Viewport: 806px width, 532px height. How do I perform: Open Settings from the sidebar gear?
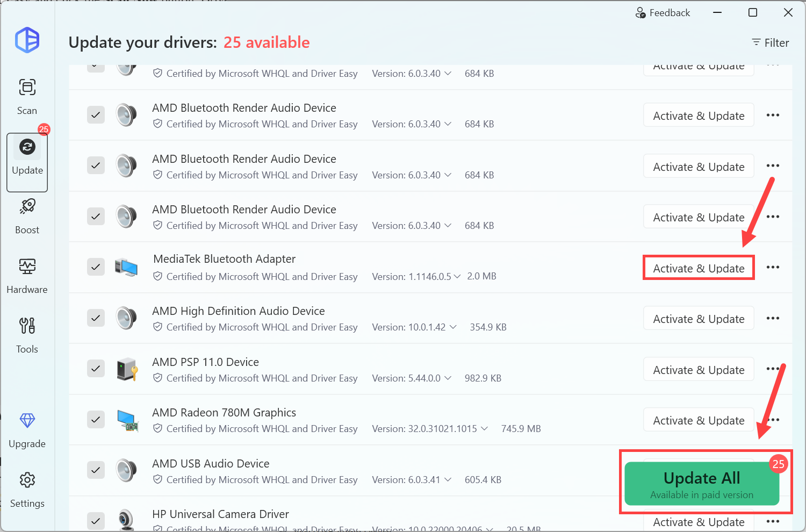tap(27, 479)
